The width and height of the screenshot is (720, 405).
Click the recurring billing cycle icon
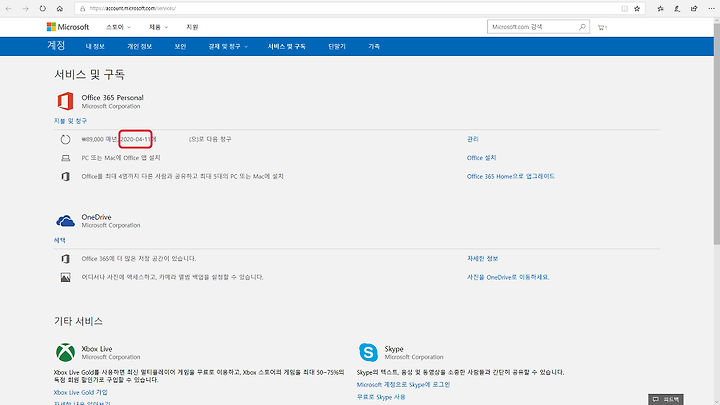point(66,139)
